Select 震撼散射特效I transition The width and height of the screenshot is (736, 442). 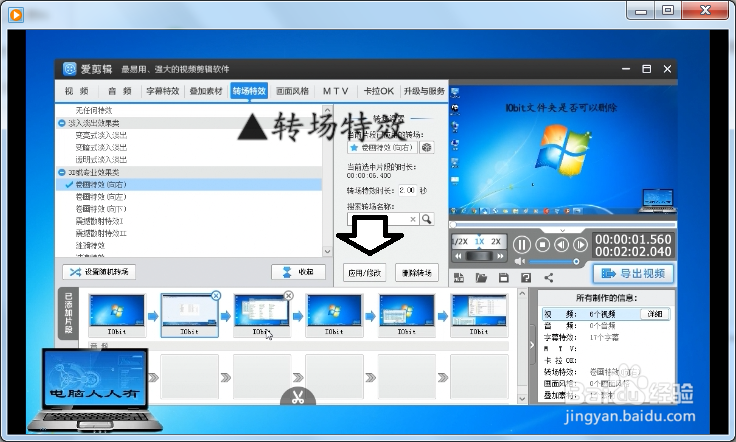click(100, 221)
